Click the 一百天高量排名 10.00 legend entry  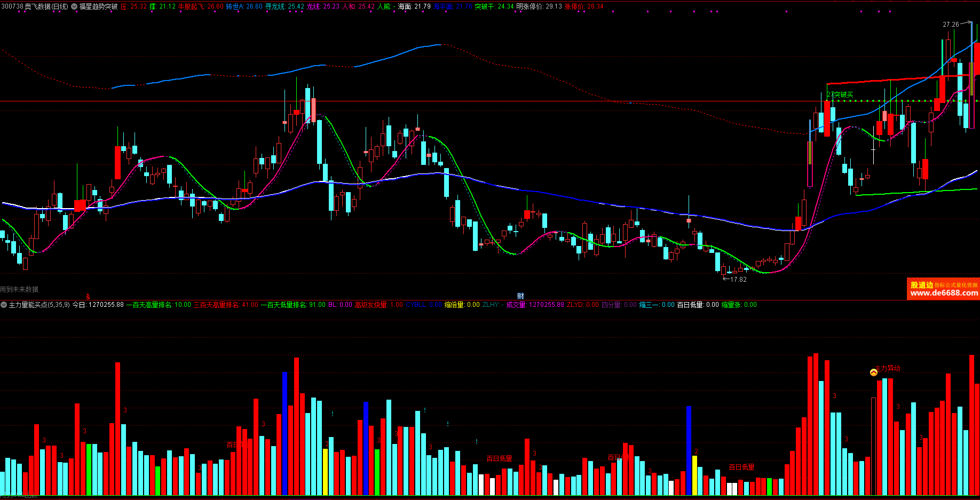(x=159, y=305)
